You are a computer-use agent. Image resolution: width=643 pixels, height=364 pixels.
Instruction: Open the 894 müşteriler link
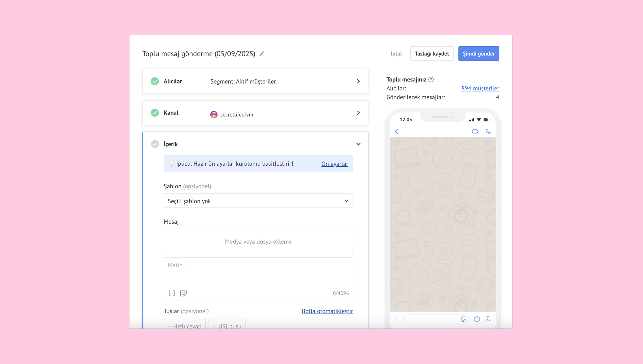[480, 88]
